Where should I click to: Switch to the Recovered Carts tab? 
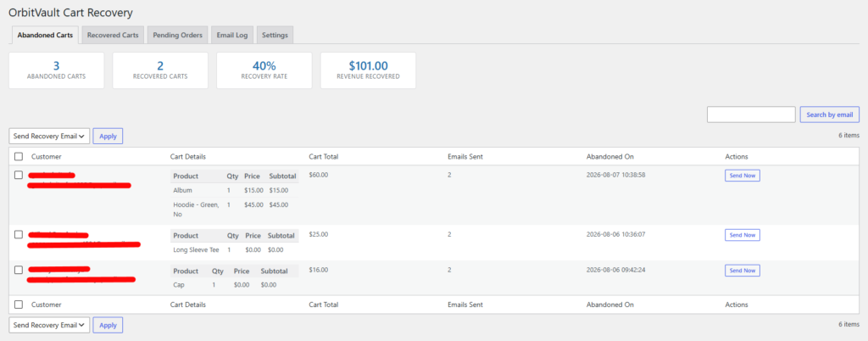pyautogui.click(x=113, y=35)
